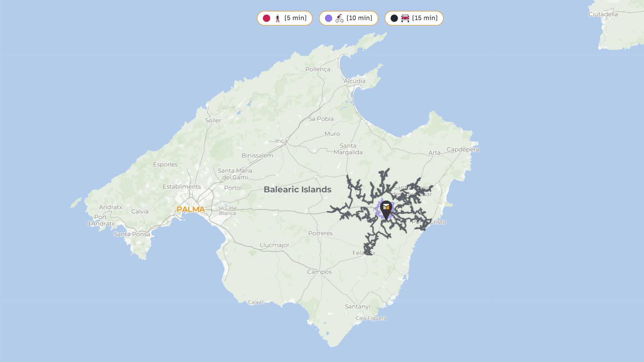Click the Inca town label
644x362 pixels.
[281, 141]
